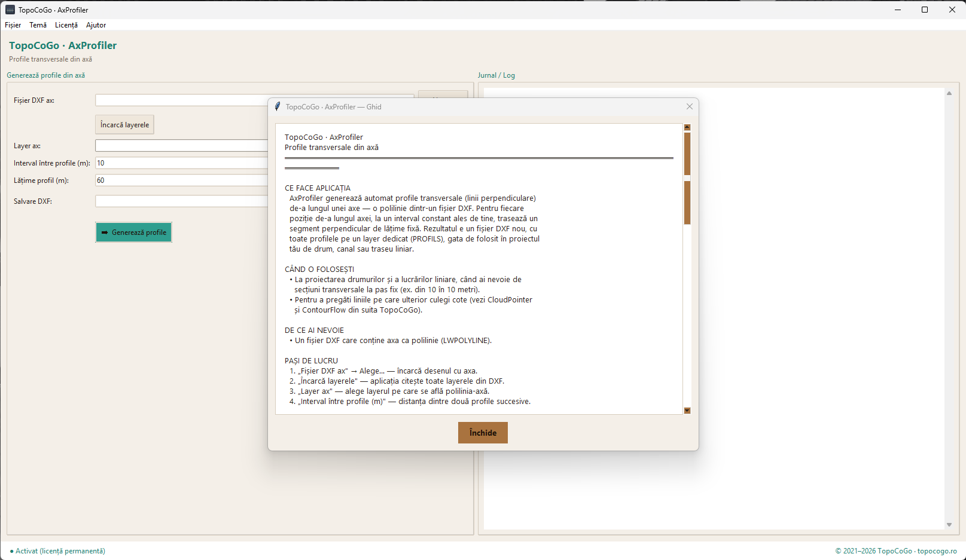This screenshot has height=560, width=966.
Task: Click the Închide button
Action: click(x=483, y=433)
